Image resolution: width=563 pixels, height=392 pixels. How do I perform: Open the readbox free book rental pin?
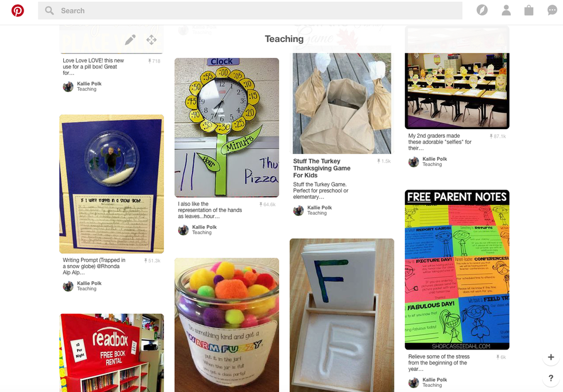click(111, 353)
